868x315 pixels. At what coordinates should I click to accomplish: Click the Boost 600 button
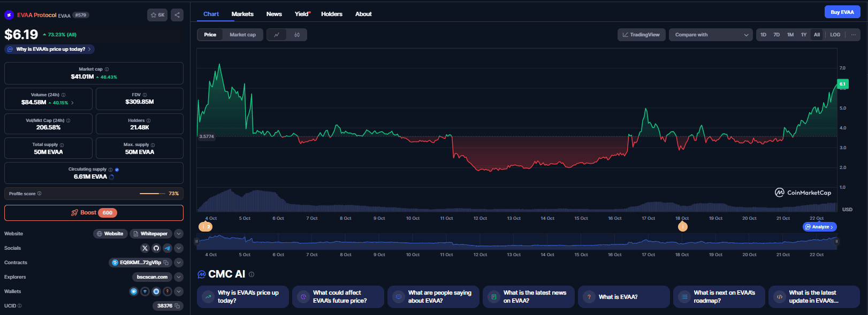click(94, 213)
